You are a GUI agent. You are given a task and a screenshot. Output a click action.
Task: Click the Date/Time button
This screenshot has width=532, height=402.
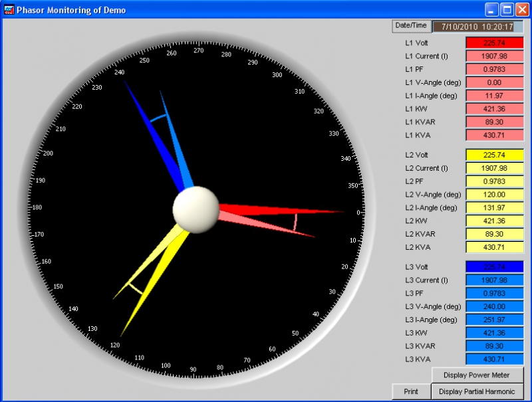click(411, 26)
